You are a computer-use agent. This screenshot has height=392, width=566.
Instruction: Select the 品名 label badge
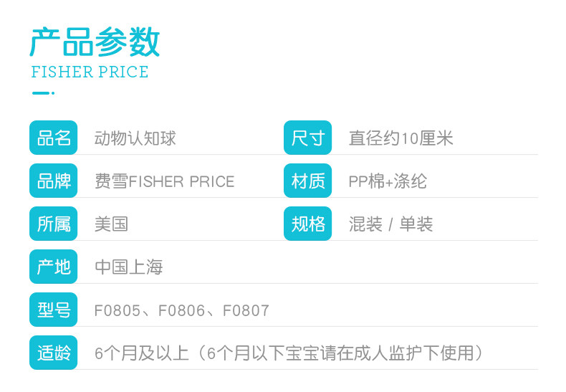[x=54, y=138]
